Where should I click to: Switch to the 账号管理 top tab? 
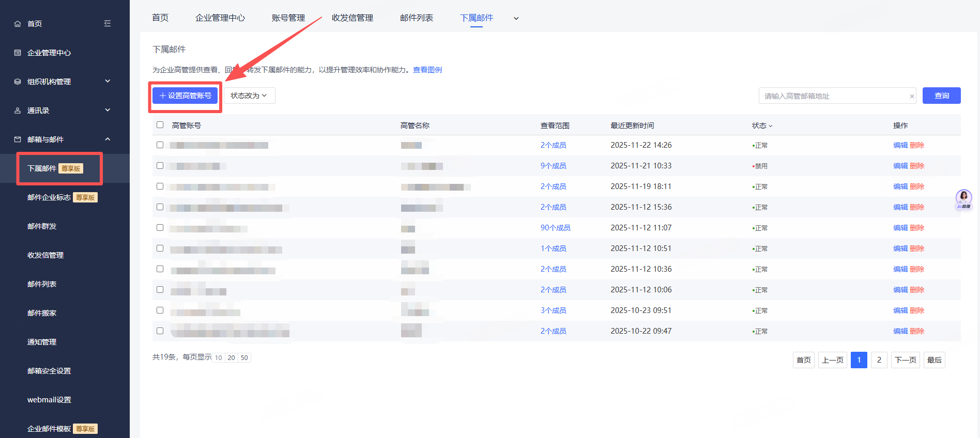click(x=288, y=18)
